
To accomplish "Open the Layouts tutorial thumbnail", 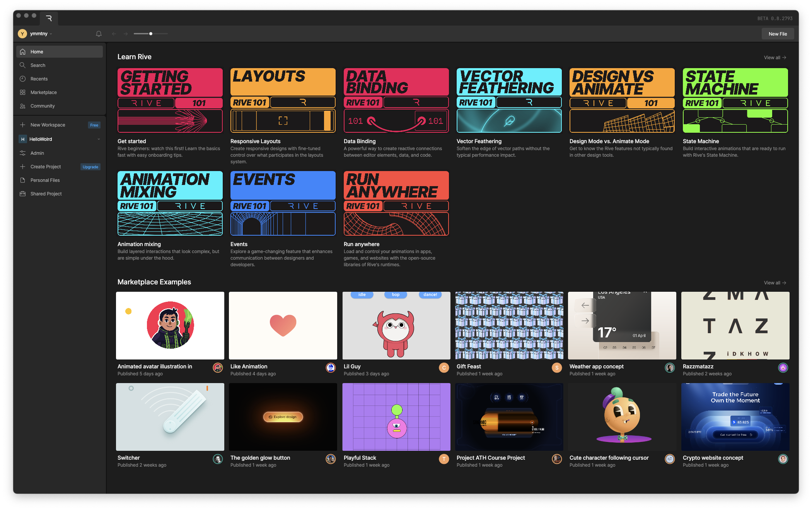I will [283, 100].
